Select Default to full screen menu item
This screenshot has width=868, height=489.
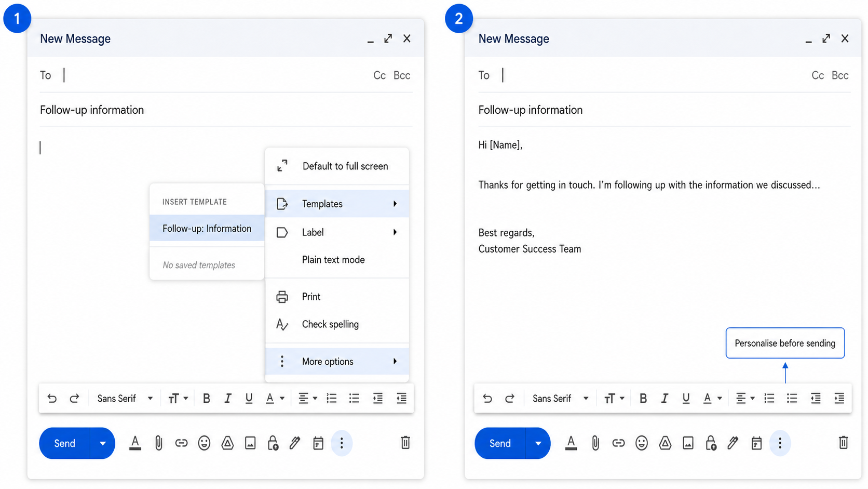[x=337, y=166]
